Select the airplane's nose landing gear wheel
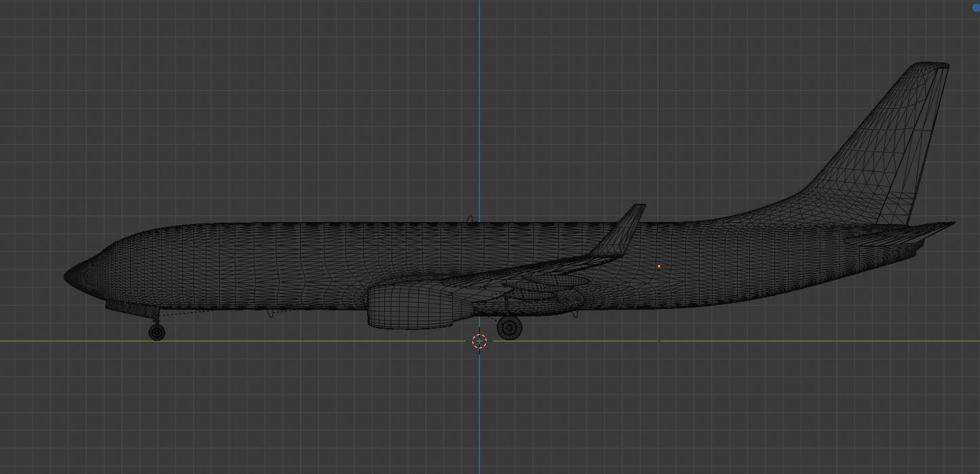 (x=157, y=332)
